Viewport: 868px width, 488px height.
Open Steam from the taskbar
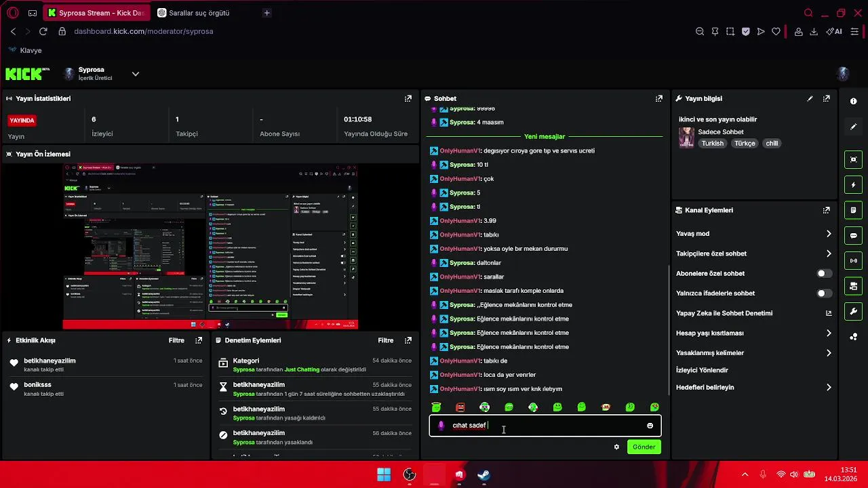[484, 474]
